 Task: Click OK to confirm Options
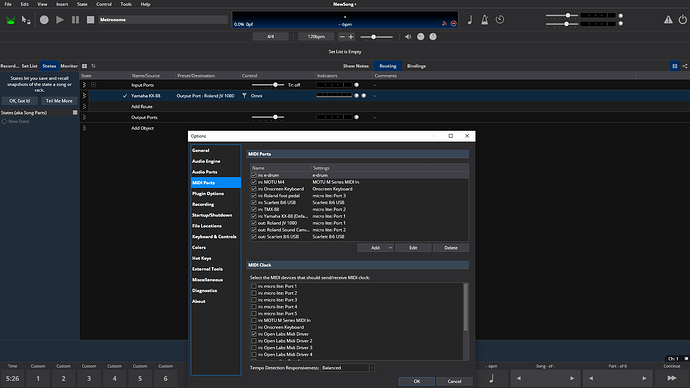[417, 381]
